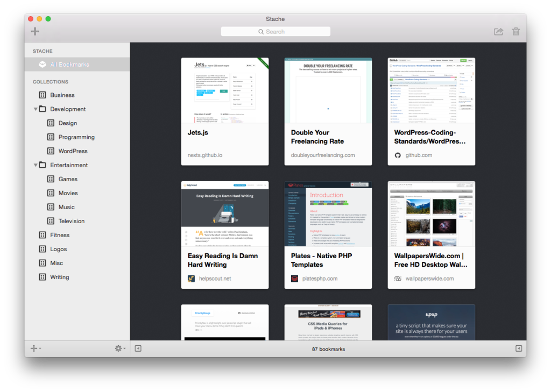Open the WordPress-Coding-Standards bookmark thumbnail
The height and width of the screenshot is (392, 551).
(x=432, y=90)
